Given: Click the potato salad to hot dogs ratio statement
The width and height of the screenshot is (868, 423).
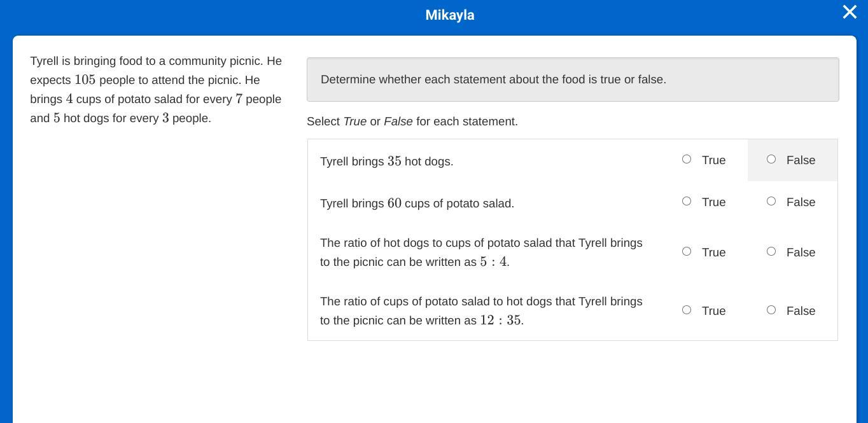Looking at the screenshot, I should point(480,310).
